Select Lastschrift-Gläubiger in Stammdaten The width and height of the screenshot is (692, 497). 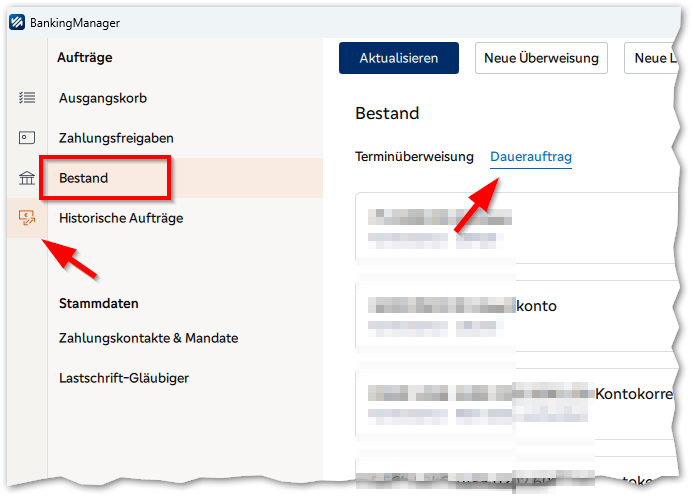124,378
